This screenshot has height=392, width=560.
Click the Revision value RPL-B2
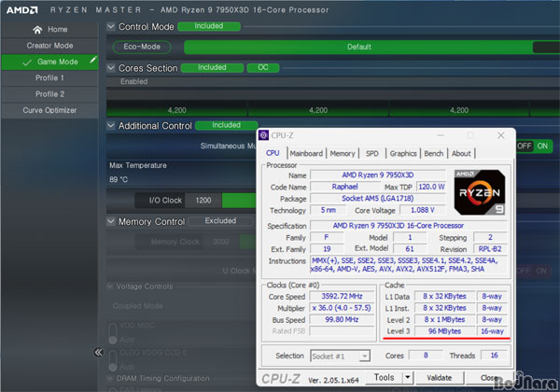(490, 249)
